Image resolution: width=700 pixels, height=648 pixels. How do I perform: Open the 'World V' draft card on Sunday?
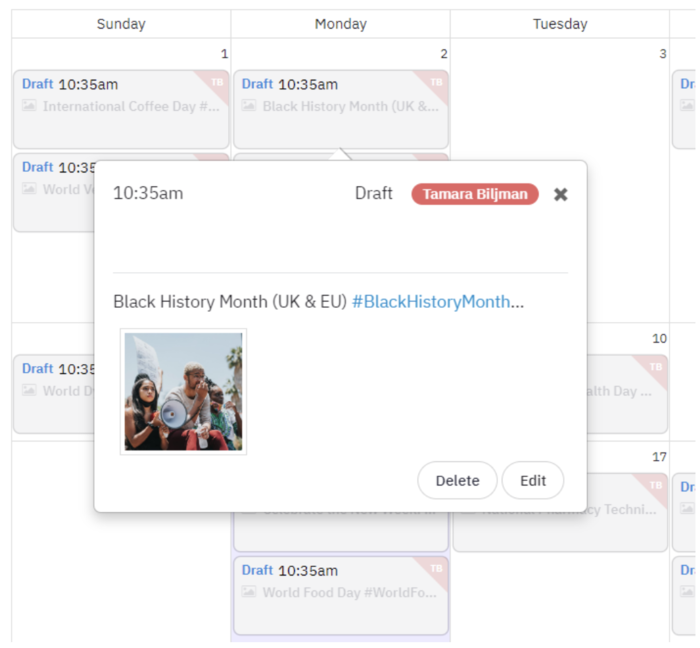tap(54, 193)
